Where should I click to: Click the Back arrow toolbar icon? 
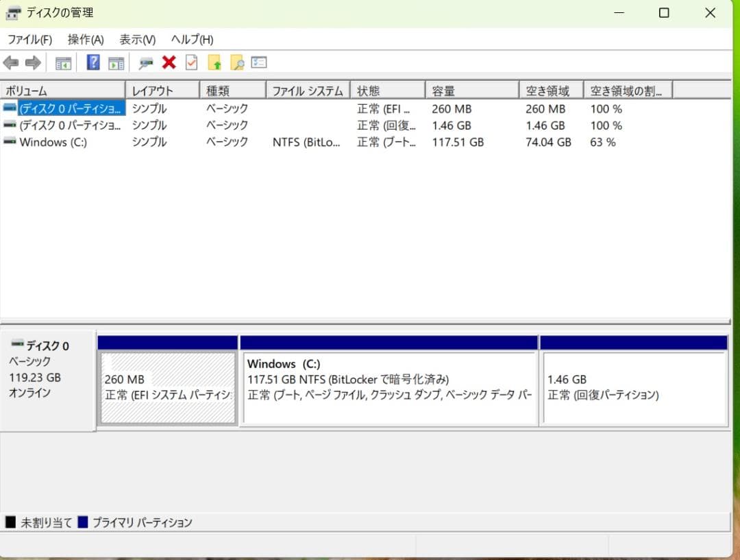pyautogui.click(x=11, y=62)
